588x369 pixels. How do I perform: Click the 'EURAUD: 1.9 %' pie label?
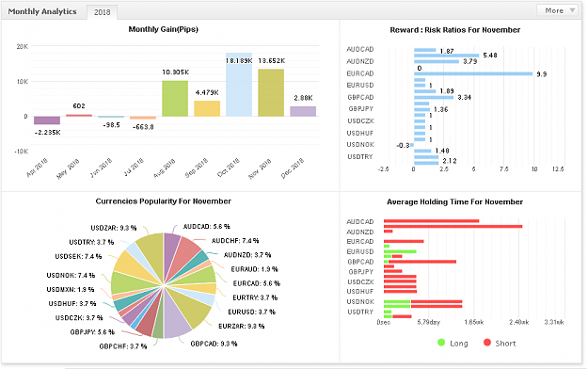tap(254, 269)
